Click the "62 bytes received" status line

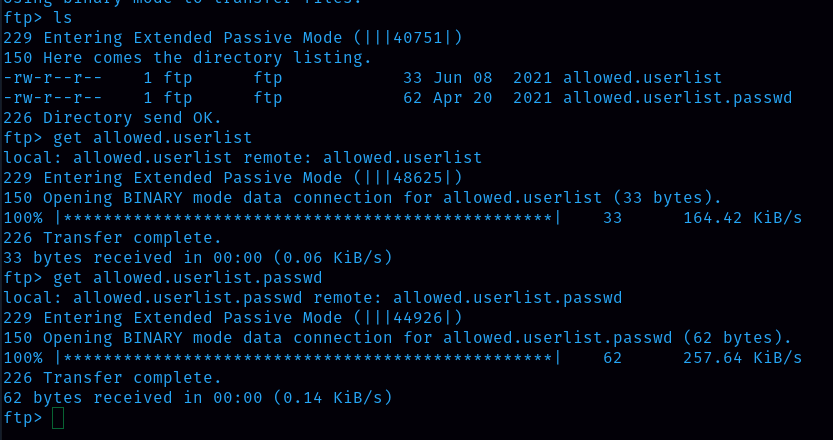[x=195, y=398]
